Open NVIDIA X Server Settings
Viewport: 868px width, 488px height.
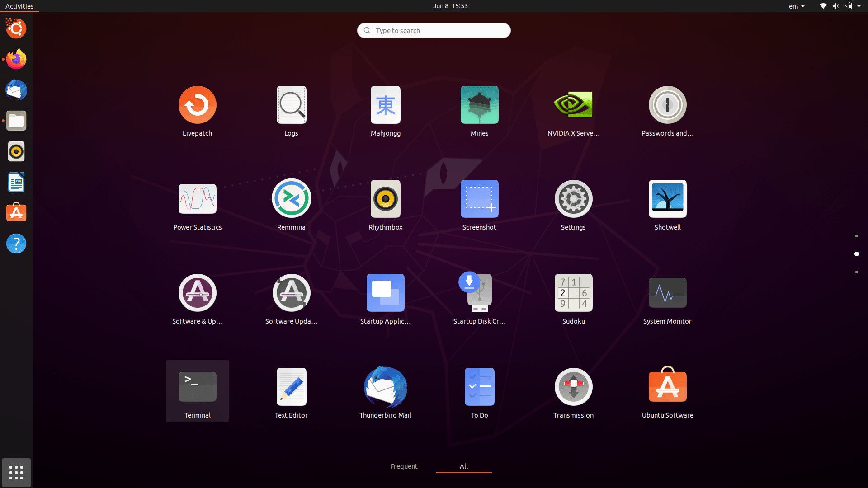click(x=573, y=112)
